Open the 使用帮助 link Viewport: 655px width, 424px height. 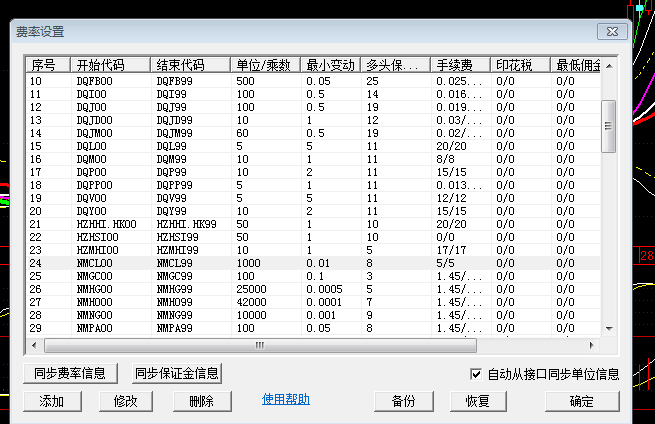click(x=286, y=399)
